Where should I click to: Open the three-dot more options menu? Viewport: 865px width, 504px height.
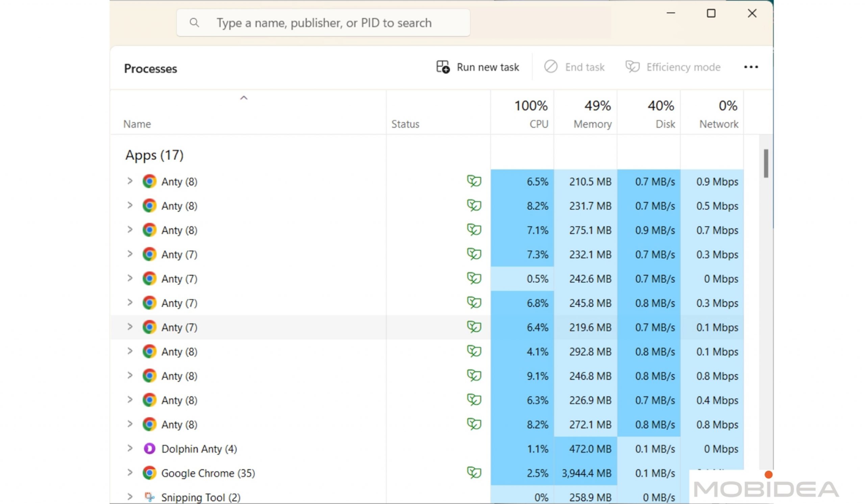[x=751, y=67]
